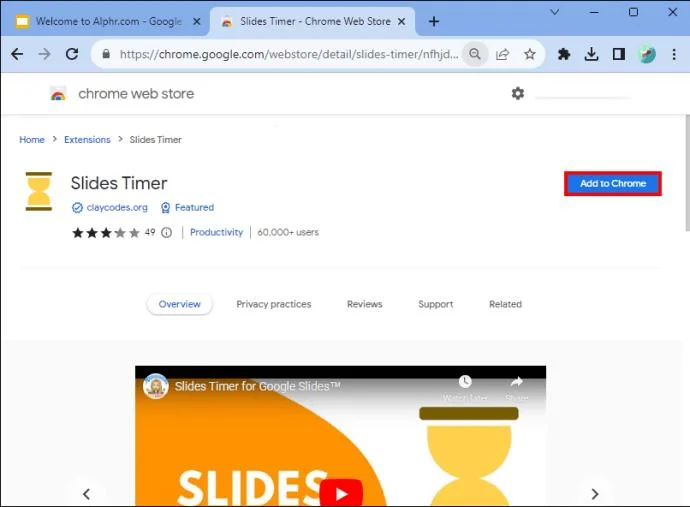Open the Privacy practices tab
The image size is (690, 507).
click(274, 304)
